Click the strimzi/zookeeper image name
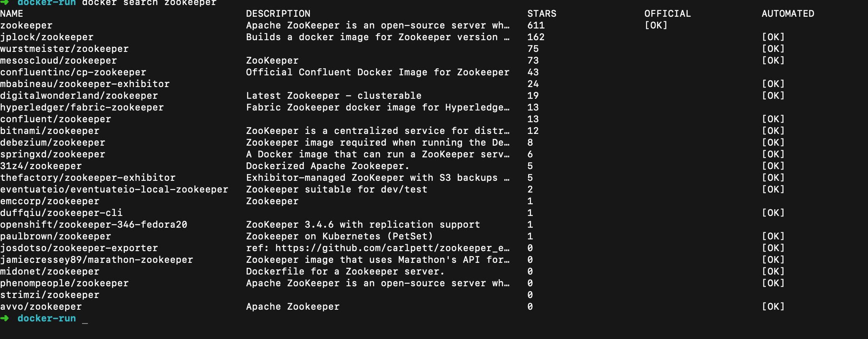The width and height of the screenshot is (868, 339). 50,295
